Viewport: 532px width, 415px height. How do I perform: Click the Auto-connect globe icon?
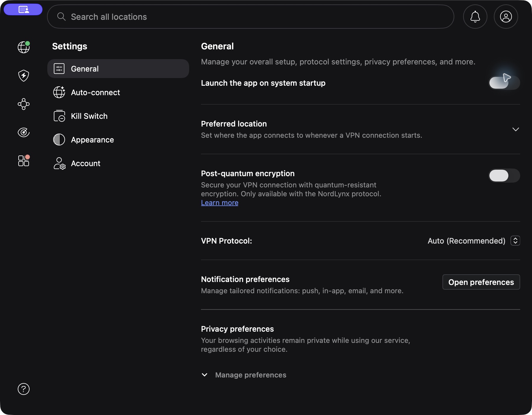click(x=59, y=92)
